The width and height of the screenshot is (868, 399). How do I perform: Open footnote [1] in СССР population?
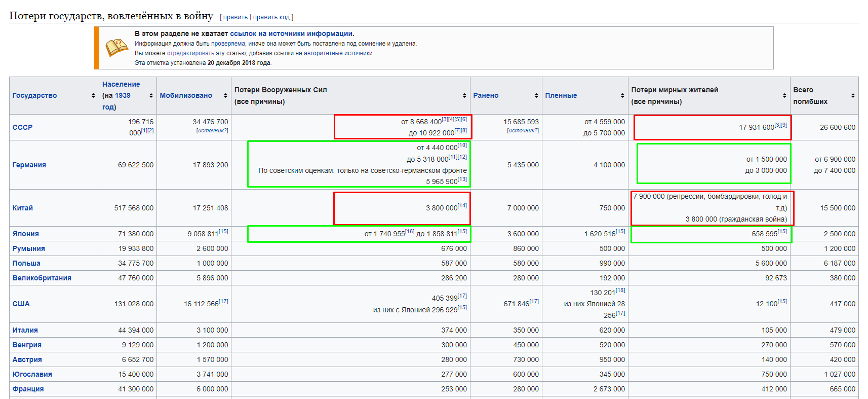click(144, 130)
